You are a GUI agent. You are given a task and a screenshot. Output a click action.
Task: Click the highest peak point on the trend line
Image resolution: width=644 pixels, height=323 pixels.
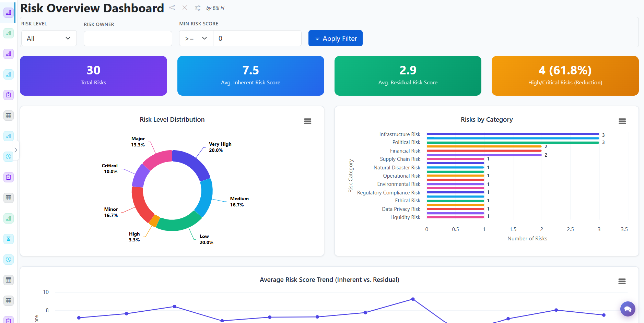(413, 299)
